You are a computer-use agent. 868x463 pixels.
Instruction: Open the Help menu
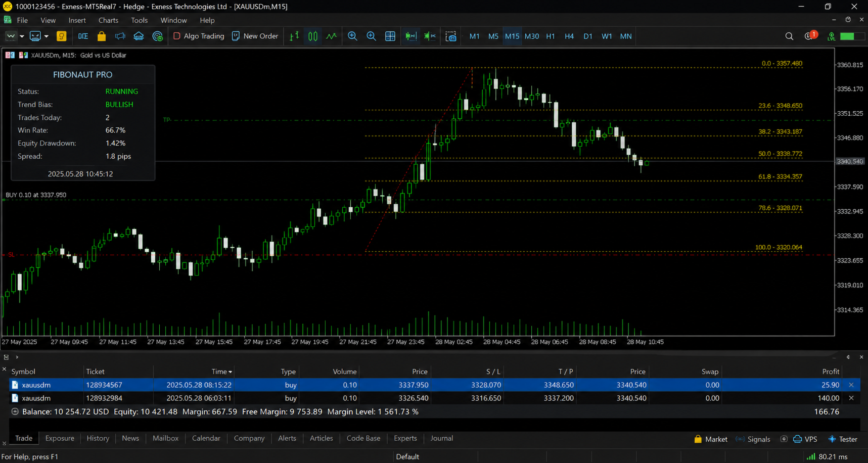(x=207, y=20)
